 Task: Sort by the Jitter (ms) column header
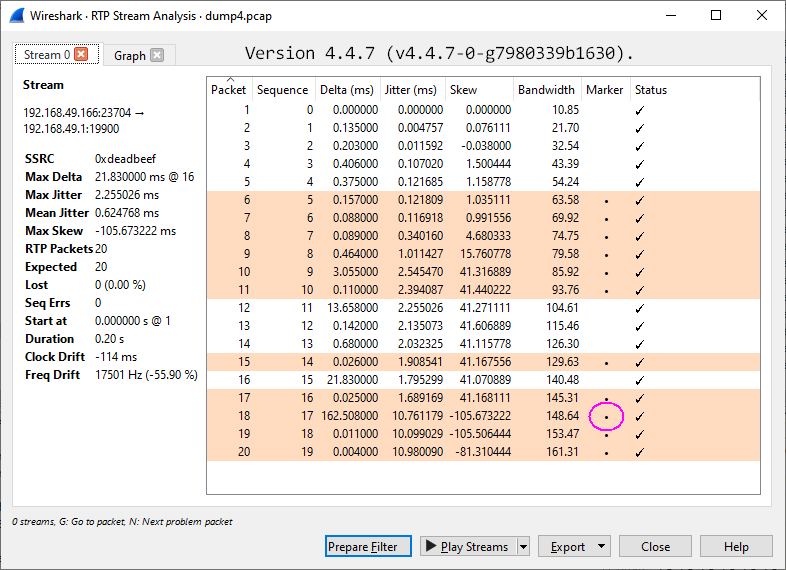(413, 90)
